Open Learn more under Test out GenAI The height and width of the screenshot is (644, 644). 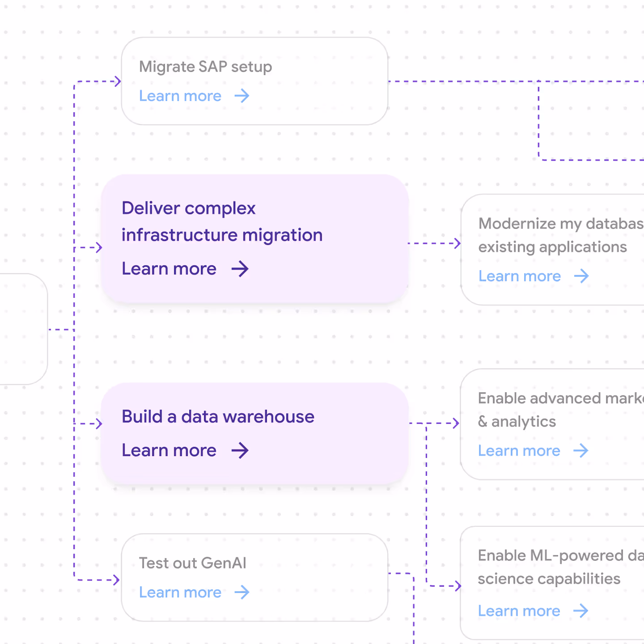[x=180, y=592]
